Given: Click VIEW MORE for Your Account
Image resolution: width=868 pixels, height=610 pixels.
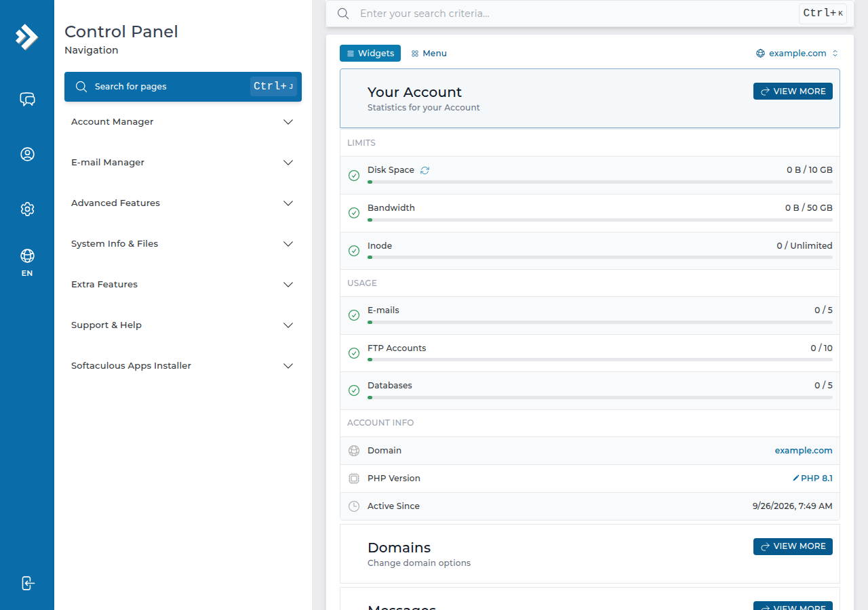Looking at the screenshot, I should (x=793, y=91).
